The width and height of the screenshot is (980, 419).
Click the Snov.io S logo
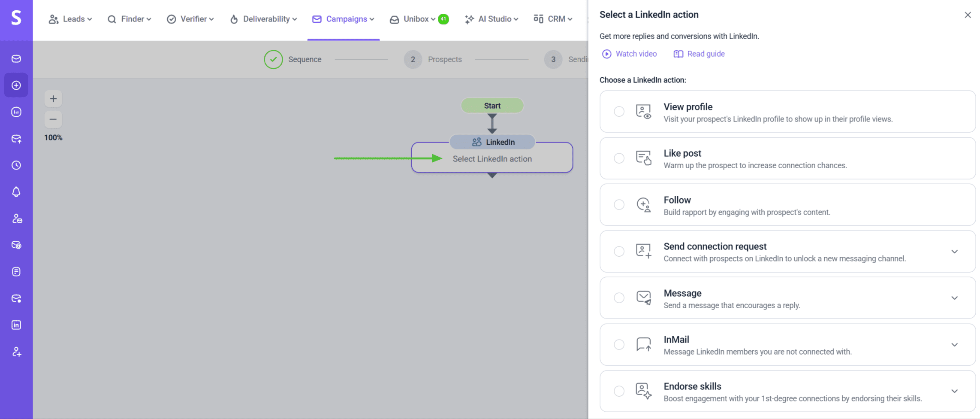point(16,18)
